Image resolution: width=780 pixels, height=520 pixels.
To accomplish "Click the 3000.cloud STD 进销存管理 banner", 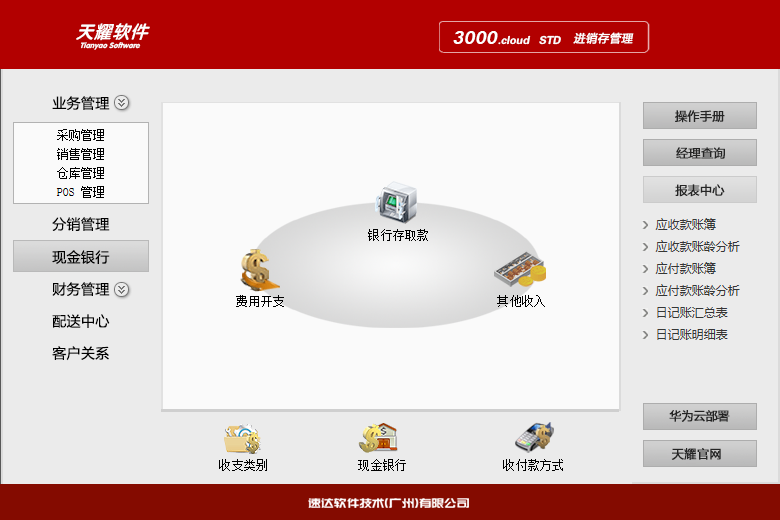I will coord(544,37).
